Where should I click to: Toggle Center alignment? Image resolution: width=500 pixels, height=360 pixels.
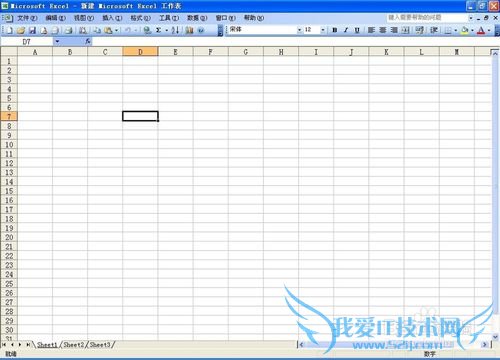(x=383, y=30)
